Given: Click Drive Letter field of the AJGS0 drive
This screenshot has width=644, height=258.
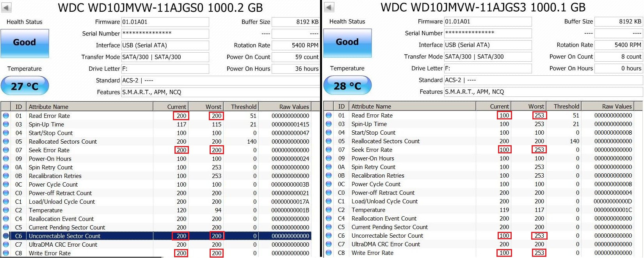Looking at the screenshot, I should 165,69.
